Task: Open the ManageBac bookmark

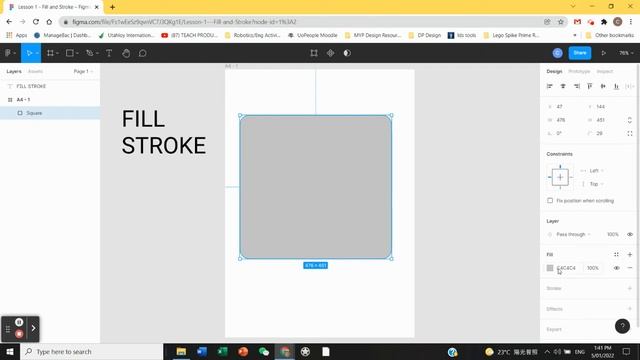Action: click(x=62, y=35)
